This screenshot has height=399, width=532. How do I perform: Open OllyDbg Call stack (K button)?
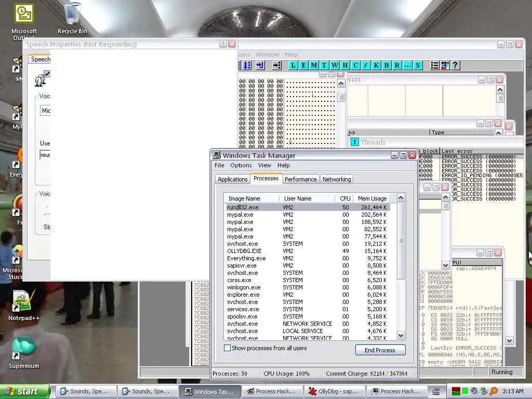[x=376, y=65]
